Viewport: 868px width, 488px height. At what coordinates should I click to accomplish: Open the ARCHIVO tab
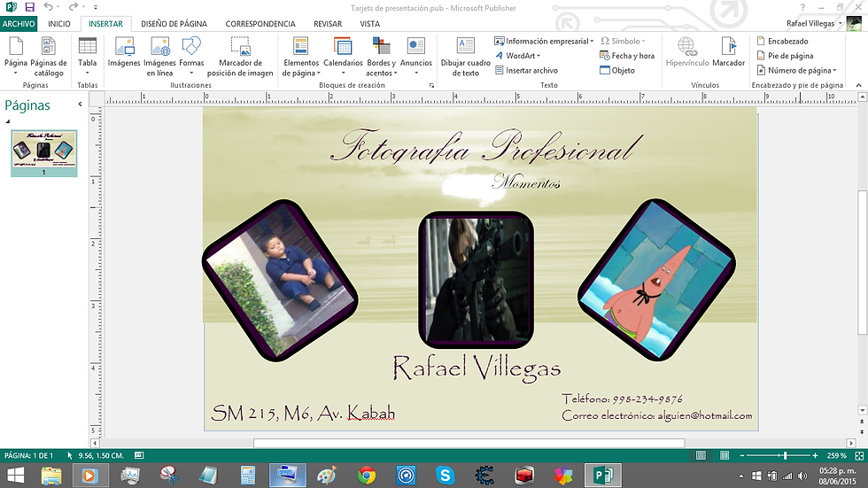(19, 24)
